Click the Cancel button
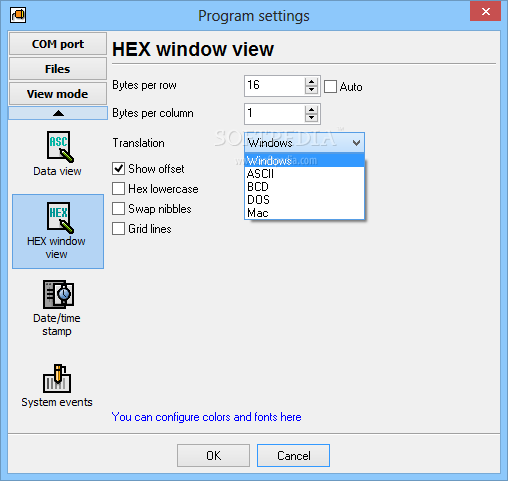This screenshot has width=508, height=481. coord(293,455)
